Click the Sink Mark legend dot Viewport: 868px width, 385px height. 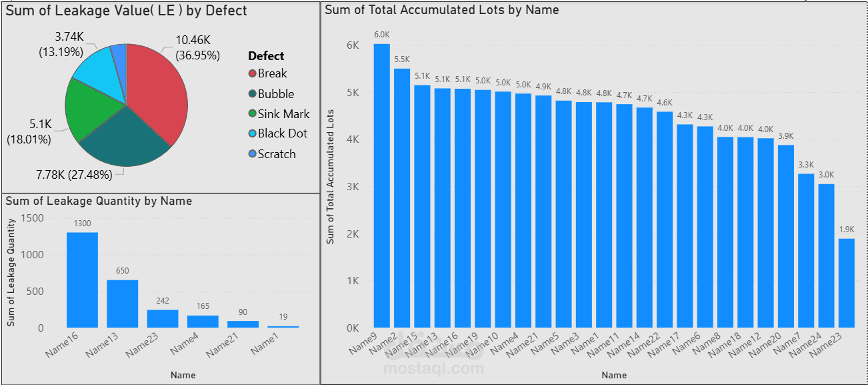point(253,114)
